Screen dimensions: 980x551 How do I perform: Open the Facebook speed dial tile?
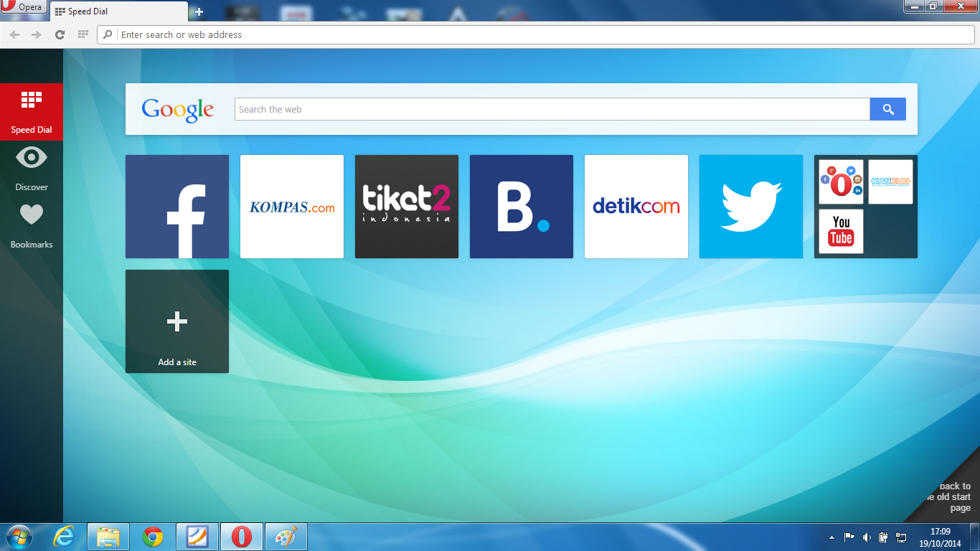[177, 207]
